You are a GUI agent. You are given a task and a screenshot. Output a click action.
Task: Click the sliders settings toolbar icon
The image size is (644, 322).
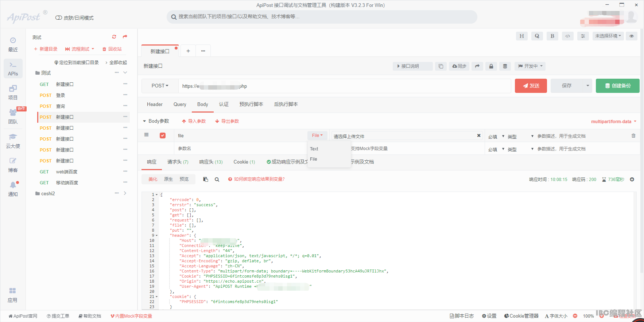click(x=583, y=36)
